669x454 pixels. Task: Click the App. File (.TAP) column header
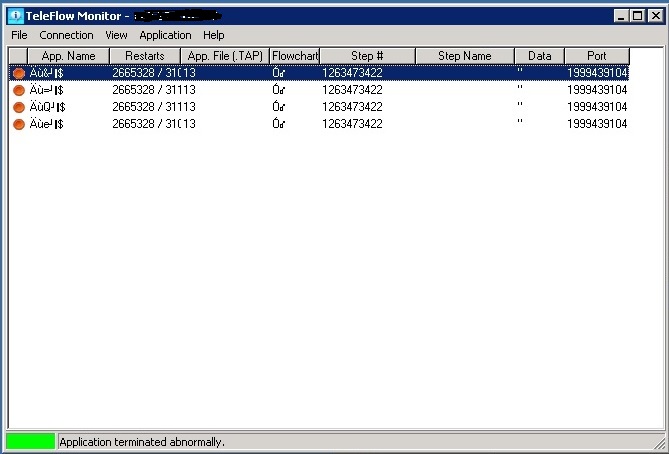225,56
